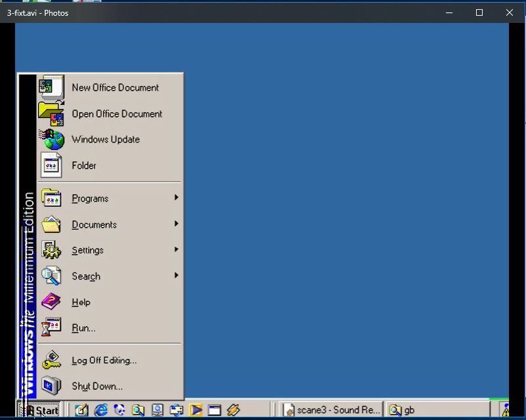The image size is (526, 420).
Task: Select Run... from the Start menu
Action: pyautogui.click(x=110, y=327)
